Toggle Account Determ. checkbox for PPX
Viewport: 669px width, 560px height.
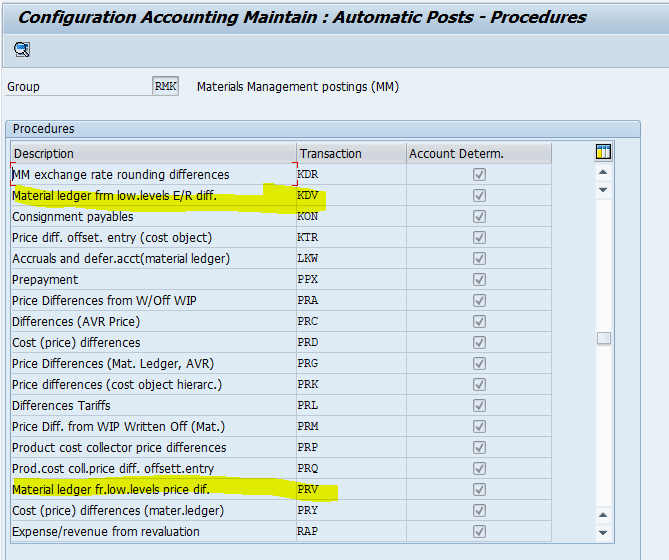(x=479, y=280)
